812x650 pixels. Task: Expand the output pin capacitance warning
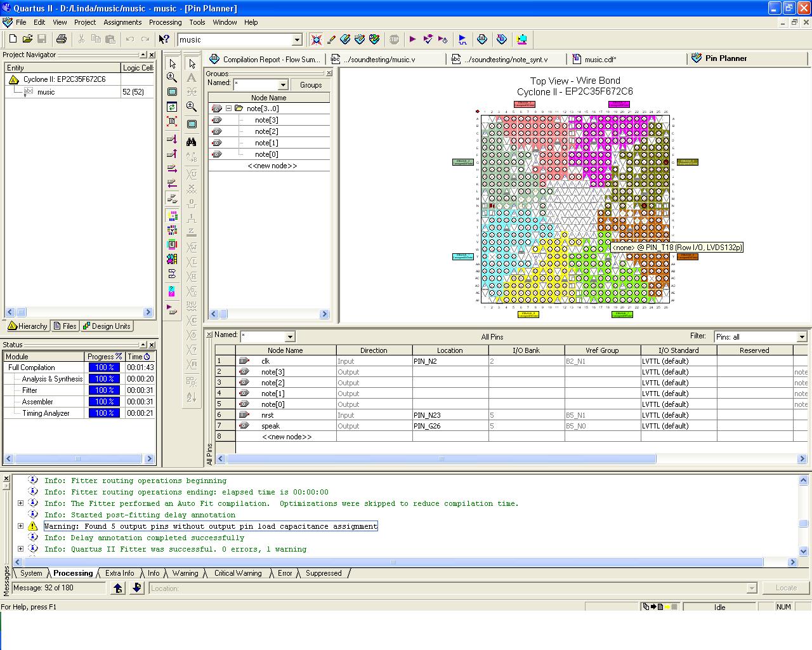[x=20, y=526]
